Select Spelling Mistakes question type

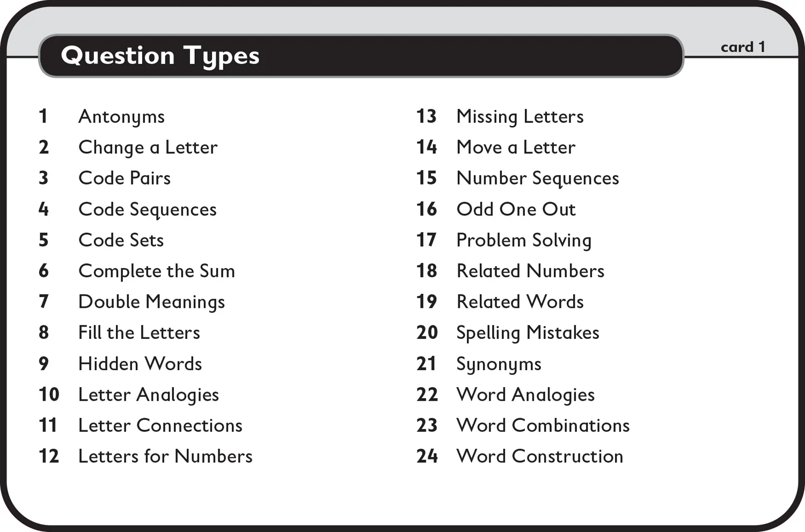point(528,333)
